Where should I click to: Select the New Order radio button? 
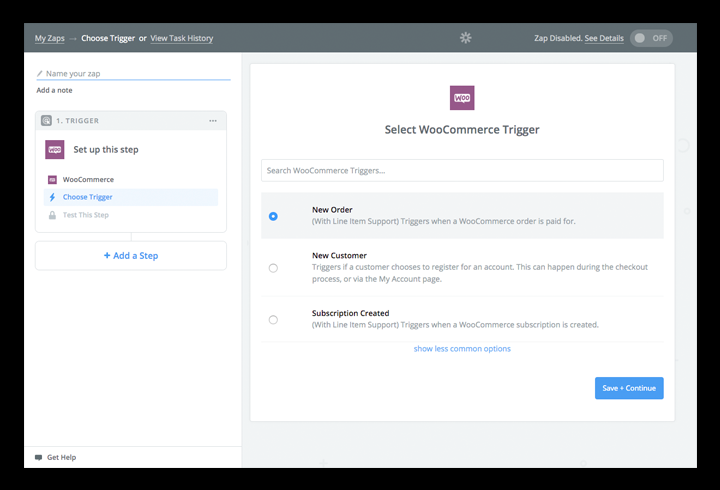coord(273,216)
